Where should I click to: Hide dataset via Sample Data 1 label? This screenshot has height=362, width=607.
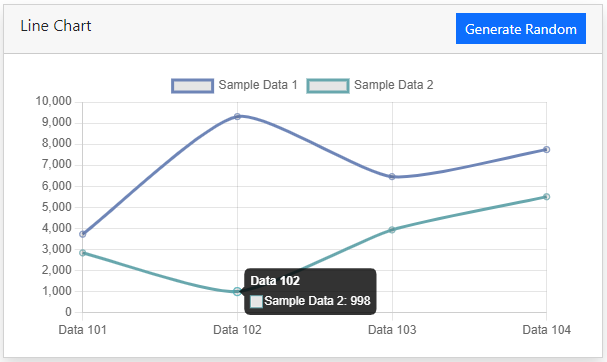click(x=258, y=85)
